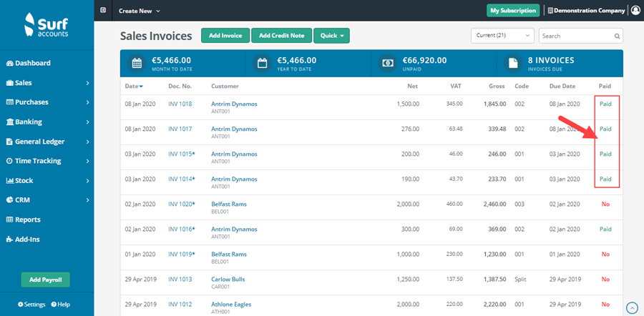Open invoice INV 1016
Screen dimensions: 644x316
pyautogui.click(x=182, y=229)
